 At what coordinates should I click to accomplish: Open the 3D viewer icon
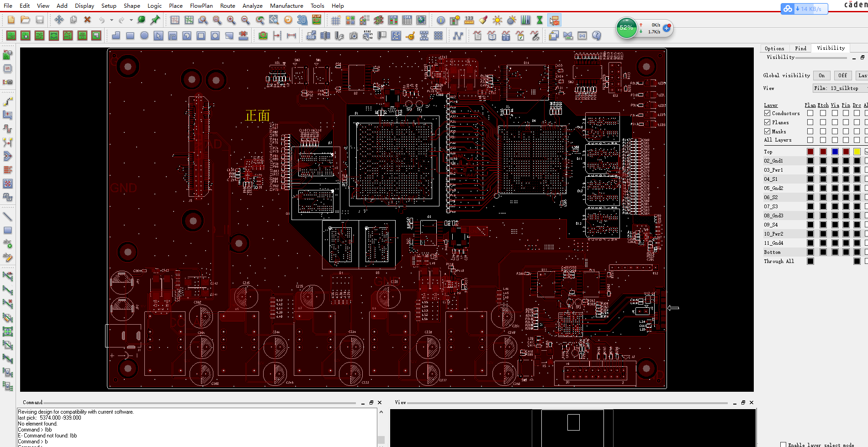coord(302,20)
